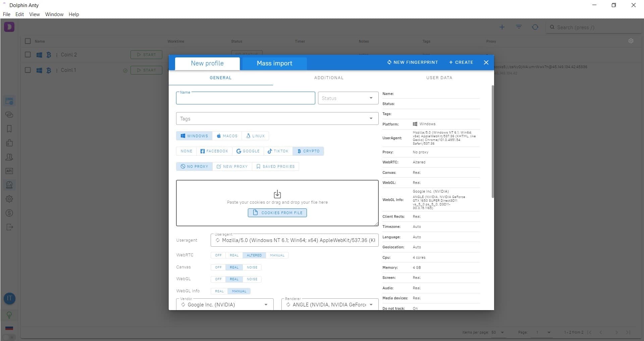Open the bookmarks sidebar icon
This screenshot has height=341, width=644.
(x=9, y=129)
